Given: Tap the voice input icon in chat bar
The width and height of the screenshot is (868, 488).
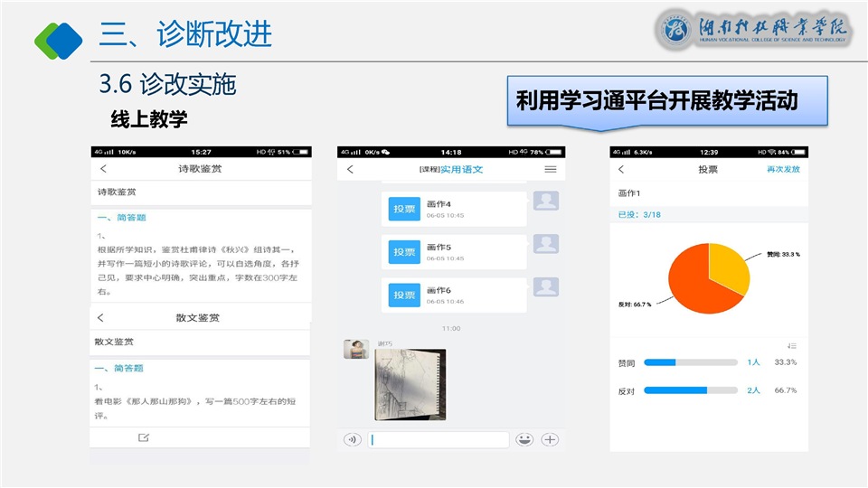Looking at the screenshot, I should 353,440.
